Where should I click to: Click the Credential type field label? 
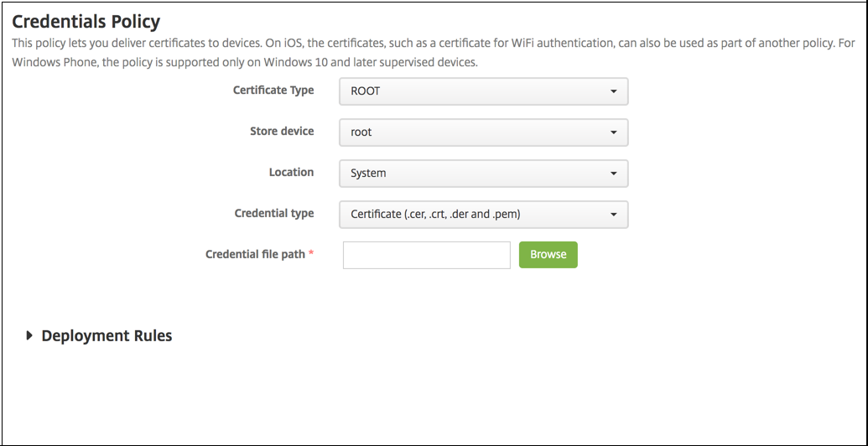[274, 214]
